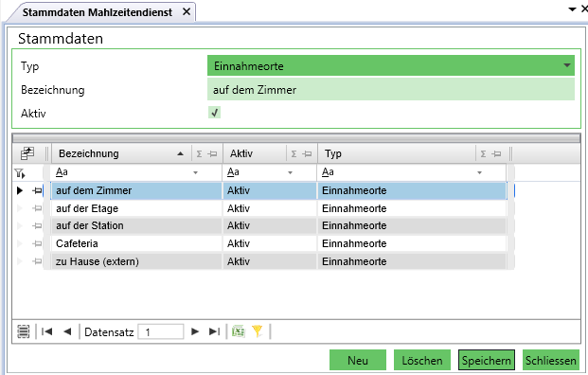Open the card view icon in navigator
Image resolution: width=588 pixels, height=375 pixels.
coord(24,331)
